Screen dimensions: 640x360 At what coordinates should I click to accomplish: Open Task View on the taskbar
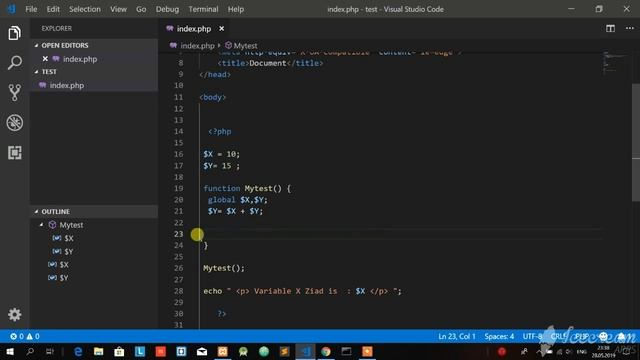[50, 351]
